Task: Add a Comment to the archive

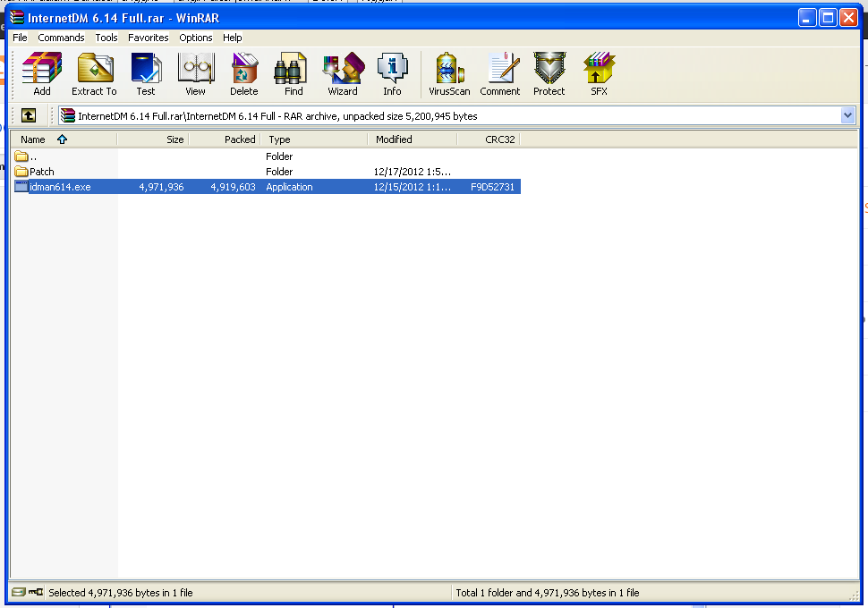Action: [x=500, y=74]
